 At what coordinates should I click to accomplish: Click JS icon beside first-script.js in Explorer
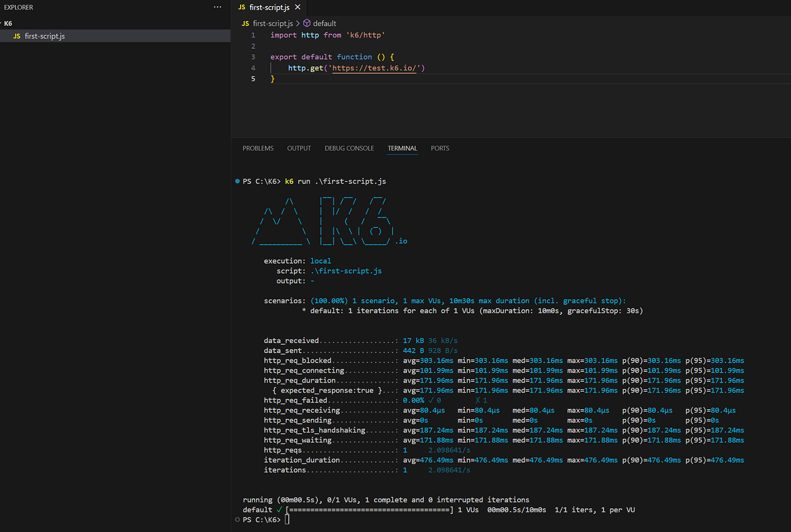point(17,36)
